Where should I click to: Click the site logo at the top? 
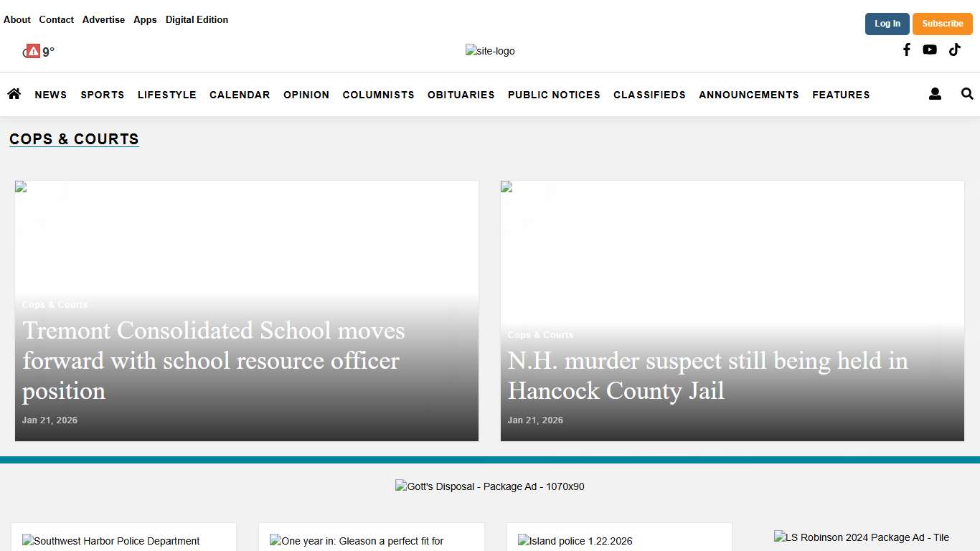tap(490, 51)
